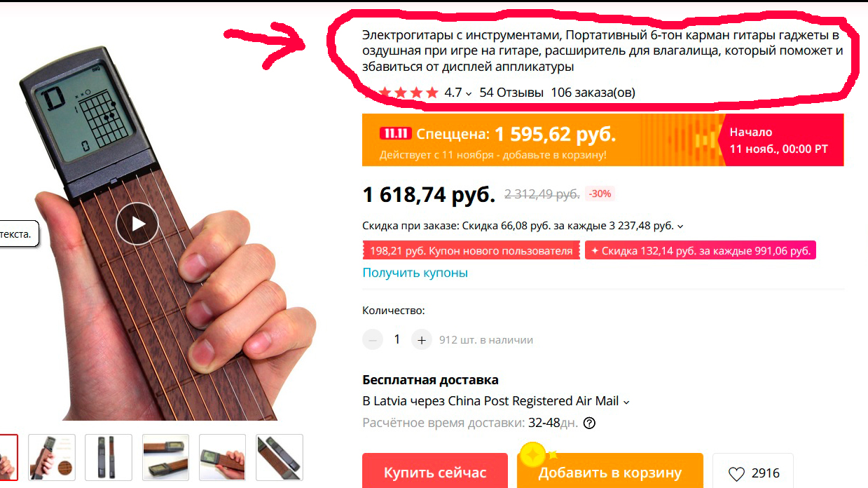The width and height of the screenshot is (868, 488).
Task: Click Добавить в корзину button
Action: tap(609, 471)
